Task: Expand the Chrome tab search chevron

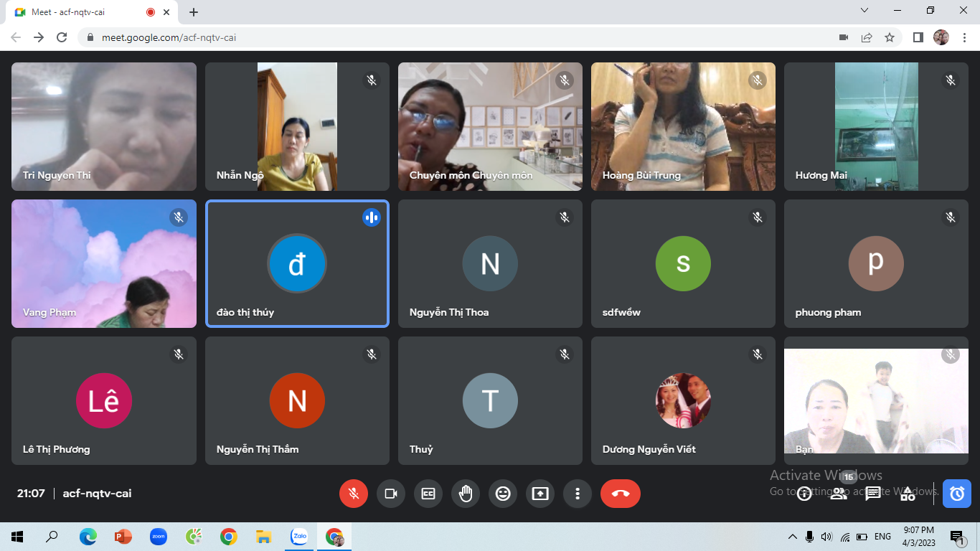Action: pyautogui.click(x=864, y=11)
